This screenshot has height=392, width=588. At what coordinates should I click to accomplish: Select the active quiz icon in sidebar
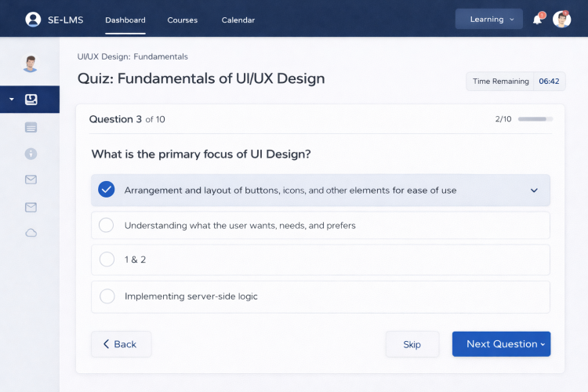(x=31, y=100)
